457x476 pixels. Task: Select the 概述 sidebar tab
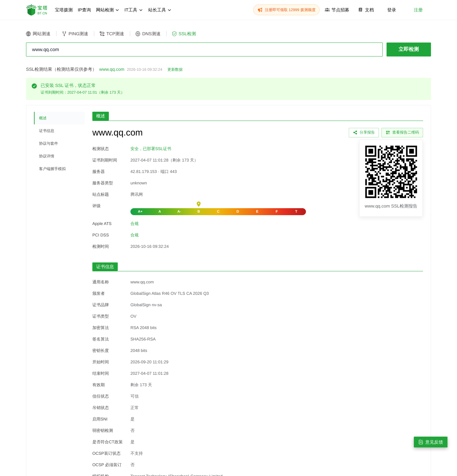tap(59, 118)
